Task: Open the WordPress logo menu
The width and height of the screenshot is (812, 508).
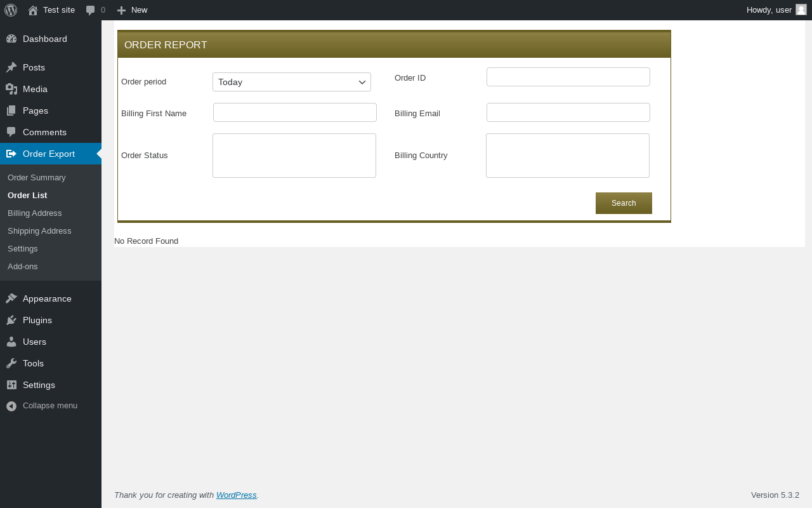Action: tap(11, 10)
